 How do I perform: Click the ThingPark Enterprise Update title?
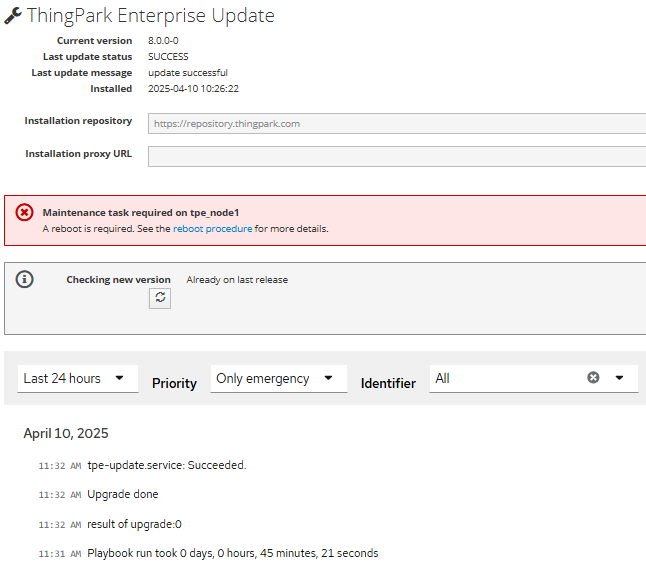coord(150,16)
